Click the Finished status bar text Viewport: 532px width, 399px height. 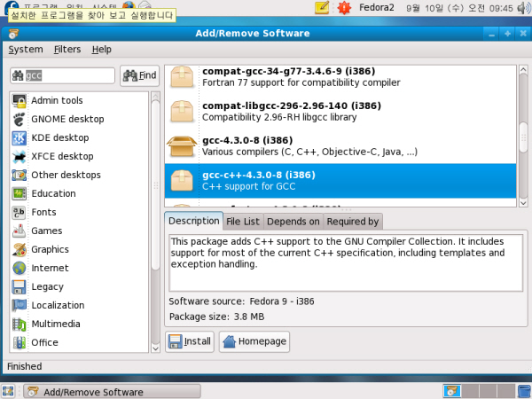coord(25,367)
